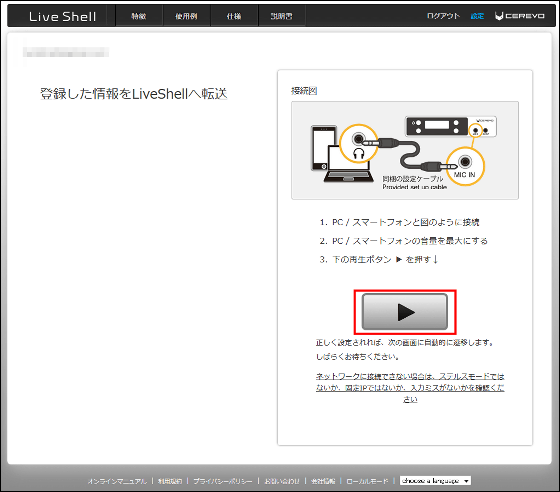Click the お問い合わせ footer link
560x492 pixels.
click(282, 481)
